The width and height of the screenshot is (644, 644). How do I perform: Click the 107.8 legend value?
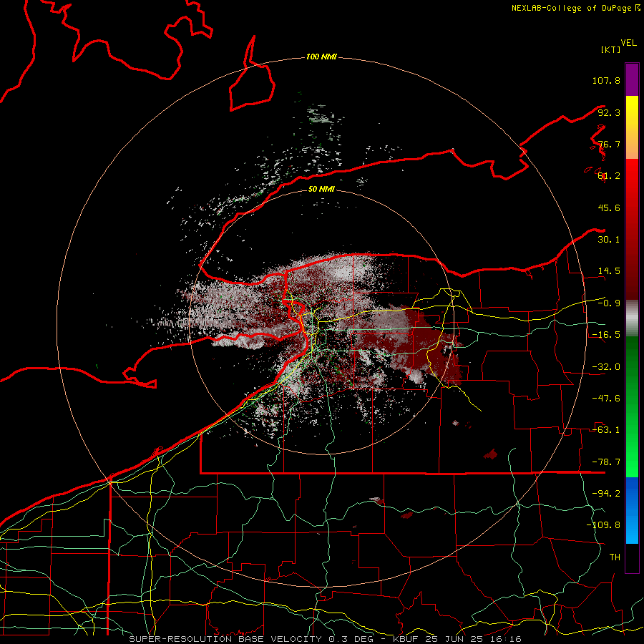click(606, 80)
